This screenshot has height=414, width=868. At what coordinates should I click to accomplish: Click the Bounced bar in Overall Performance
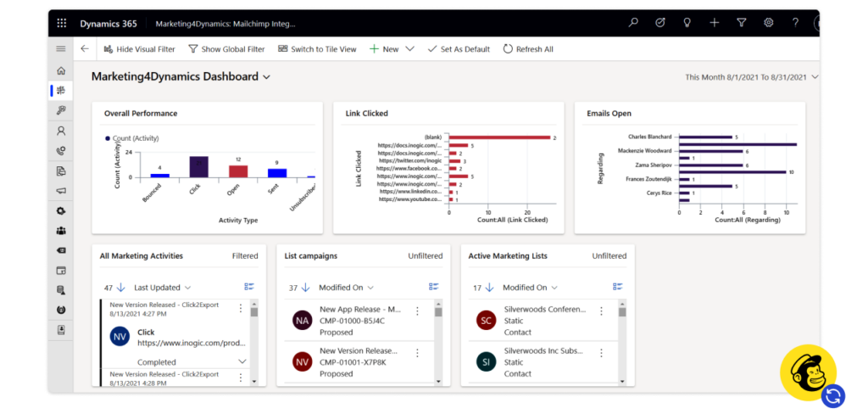160,175
